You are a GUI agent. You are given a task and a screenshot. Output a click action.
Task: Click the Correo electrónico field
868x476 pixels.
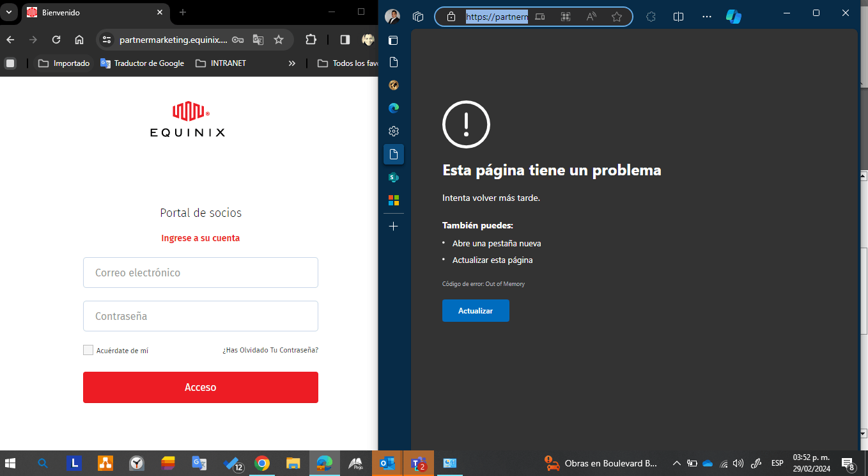coord(201,273)
